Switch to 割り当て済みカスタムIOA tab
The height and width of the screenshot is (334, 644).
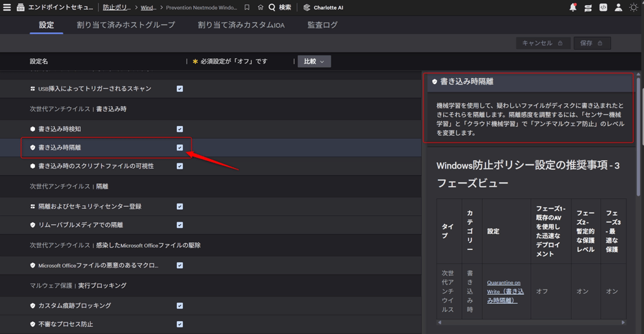pyautogui.click(x=241, y=25)
